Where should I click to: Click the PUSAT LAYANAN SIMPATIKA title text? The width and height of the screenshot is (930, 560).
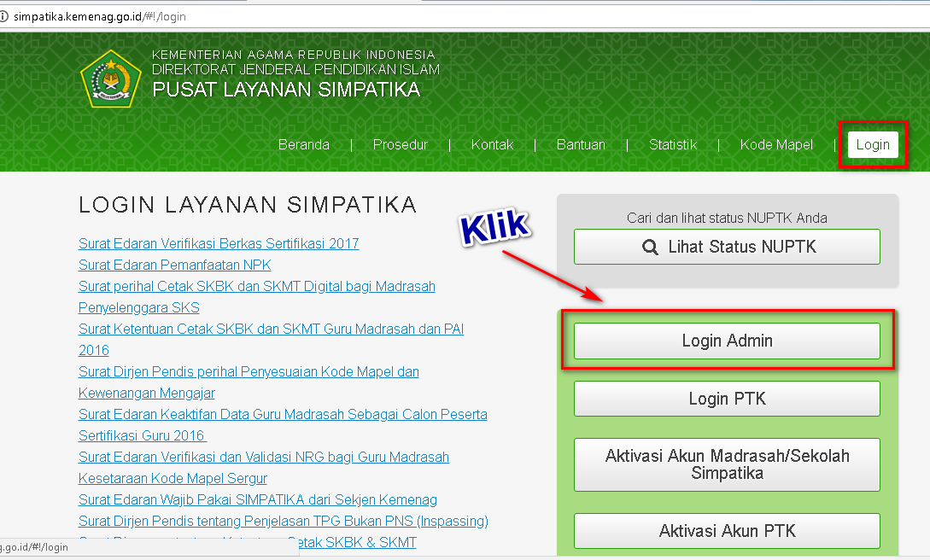286,90
